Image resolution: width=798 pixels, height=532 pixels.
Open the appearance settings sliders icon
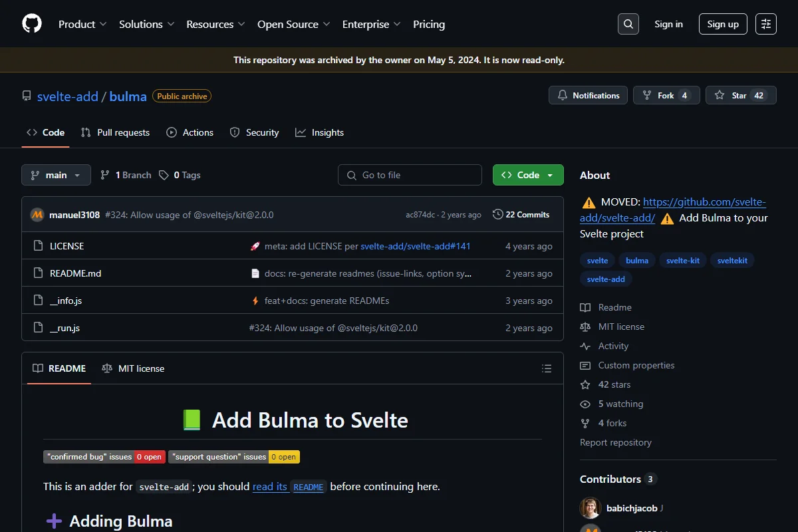click(766, 24)
